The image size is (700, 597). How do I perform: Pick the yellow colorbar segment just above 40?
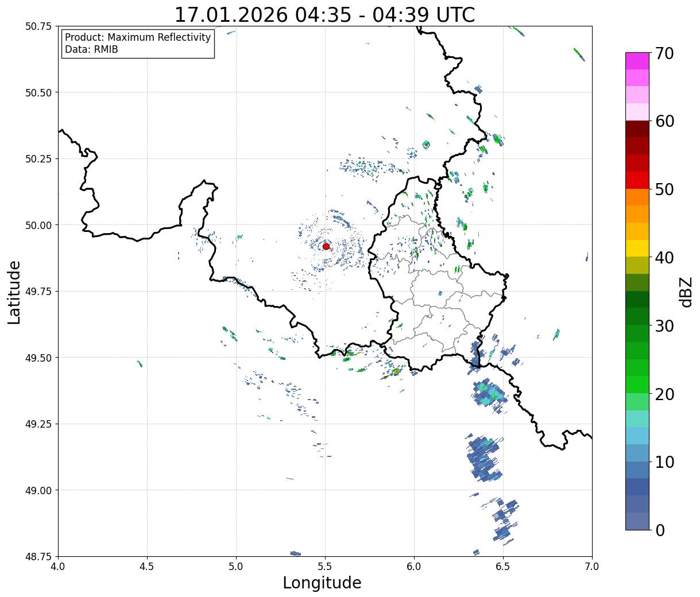(637, 248)
